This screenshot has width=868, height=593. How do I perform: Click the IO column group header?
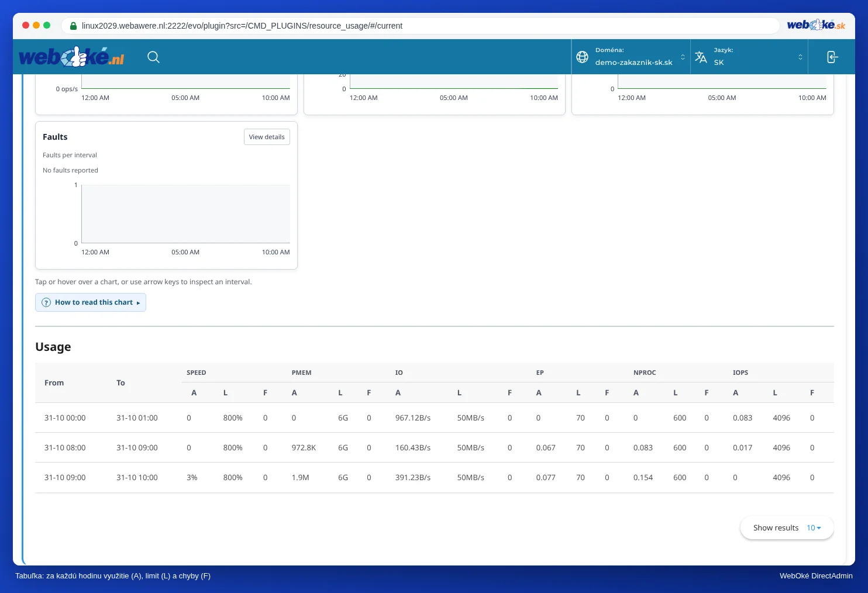coord(399,373)
